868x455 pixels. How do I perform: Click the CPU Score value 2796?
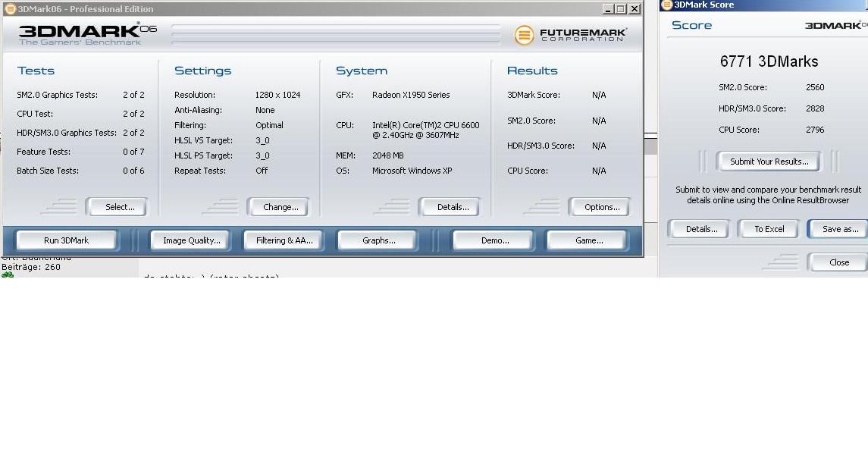(815, 130)
